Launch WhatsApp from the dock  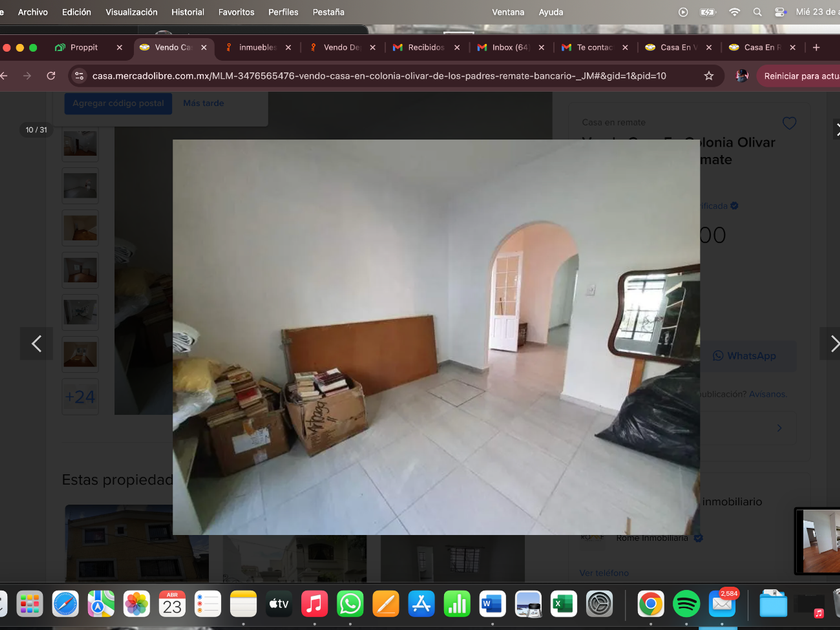tap(350, 604)
